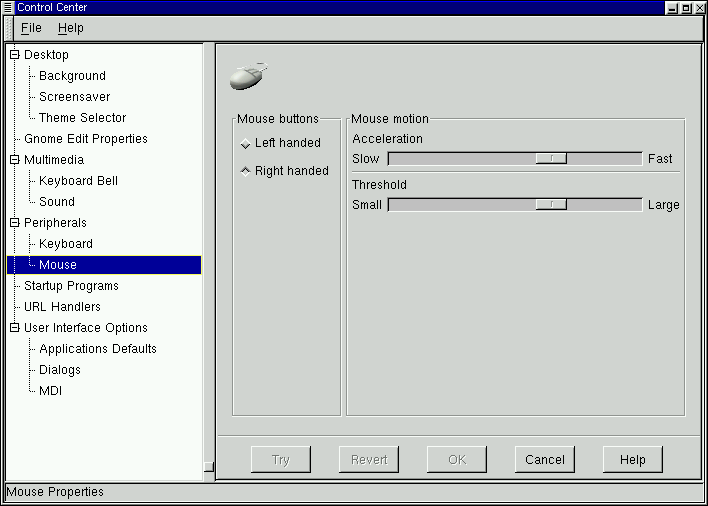708x506 pixels.
Task: Select Dialogs in the tree
Action: click(60, 370)
